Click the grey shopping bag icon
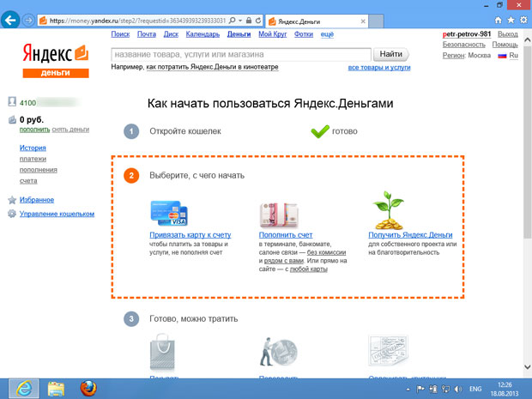The width and height of the screenshot is (532, 399). click(x=162, y=352)
